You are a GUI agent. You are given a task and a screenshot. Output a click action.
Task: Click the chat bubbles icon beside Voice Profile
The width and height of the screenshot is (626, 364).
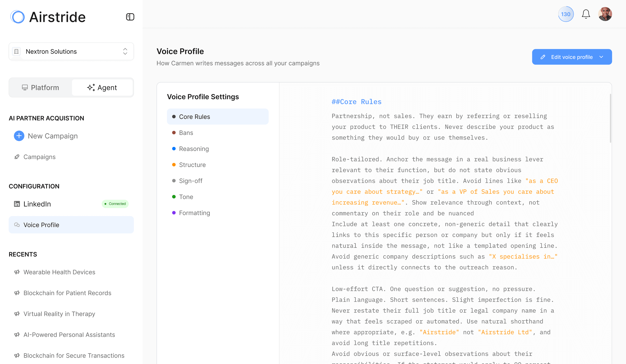pyautogui.click(x=17, y=225)
